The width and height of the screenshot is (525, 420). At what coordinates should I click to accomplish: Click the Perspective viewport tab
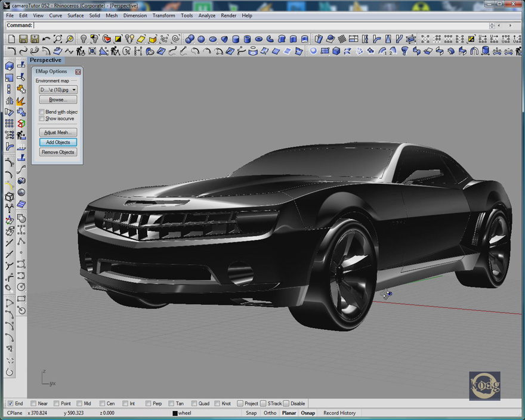point(46,60)
